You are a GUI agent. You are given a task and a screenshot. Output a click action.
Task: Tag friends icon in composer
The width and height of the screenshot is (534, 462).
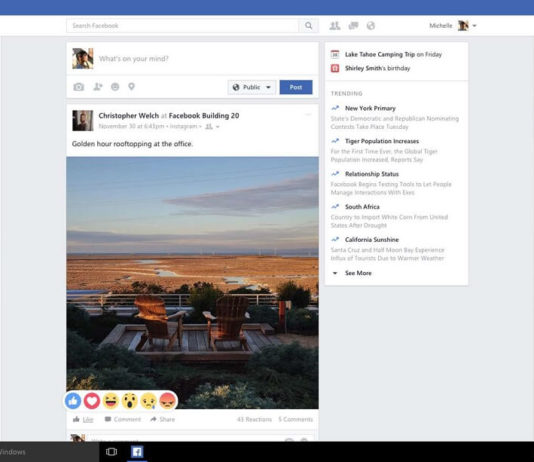tap(98, 87)
